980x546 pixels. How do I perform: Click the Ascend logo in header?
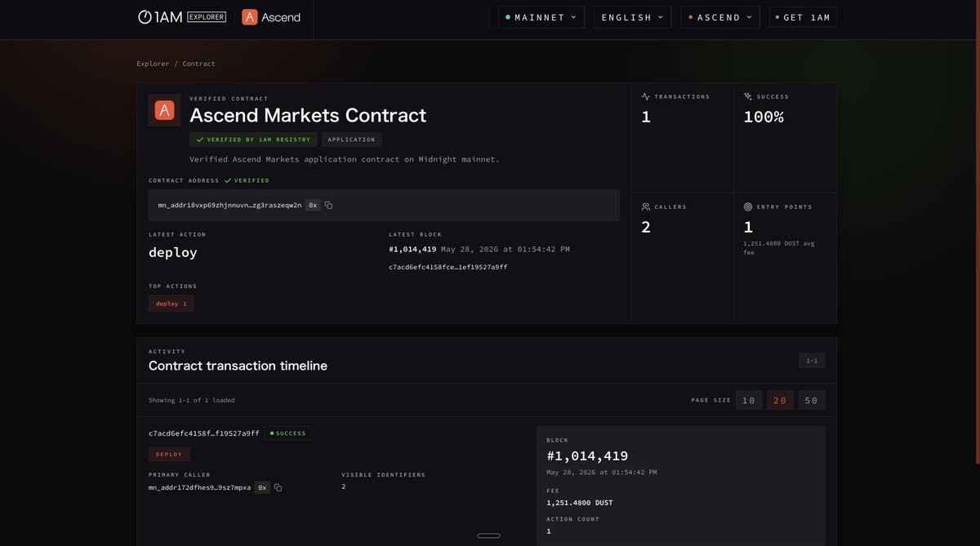271,16
